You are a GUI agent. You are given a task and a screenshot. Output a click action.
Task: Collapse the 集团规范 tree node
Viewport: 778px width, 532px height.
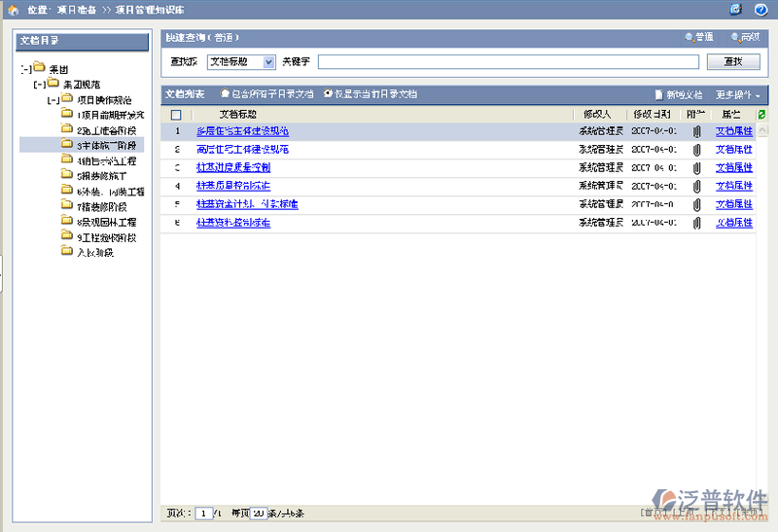click(38, 84)
